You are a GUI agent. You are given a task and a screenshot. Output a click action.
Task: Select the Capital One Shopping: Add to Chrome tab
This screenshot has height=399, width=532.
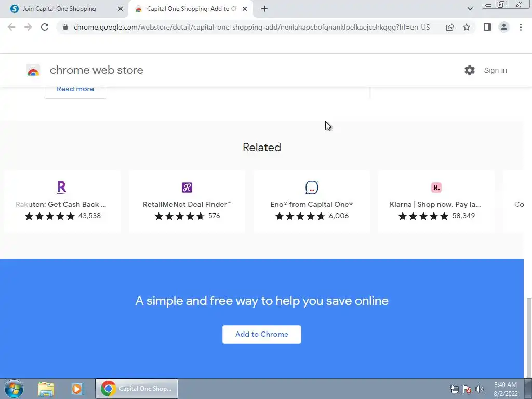coord(191,9)
